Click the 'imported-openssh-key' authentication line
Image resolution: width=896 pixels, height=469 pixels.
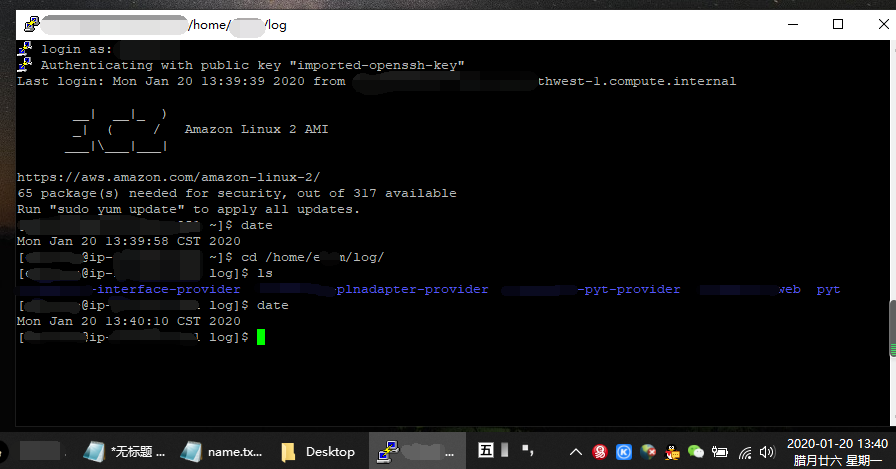point(253,65)
